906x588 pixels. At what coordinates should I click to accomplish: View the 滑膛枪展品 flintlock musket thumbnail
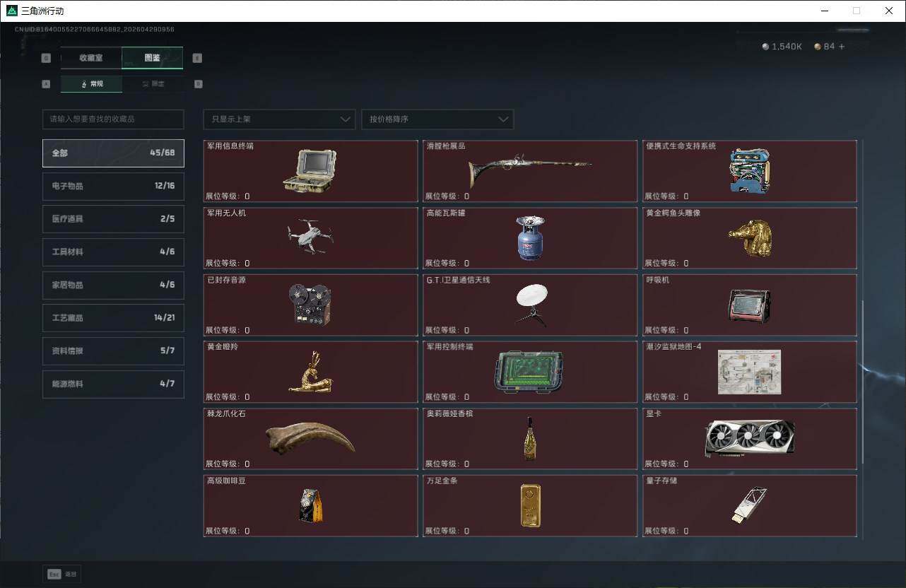click(530, 170)
